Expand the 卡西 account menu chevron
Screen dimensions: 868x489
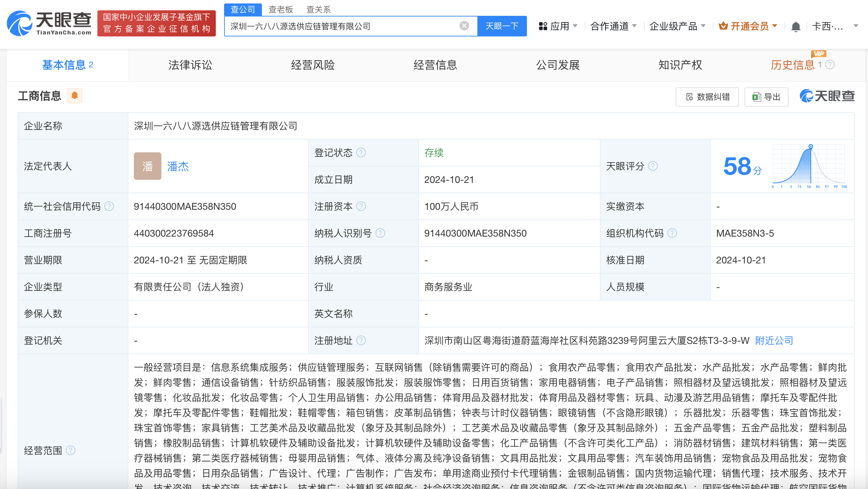pyautogui.click(x=856, y=26)
